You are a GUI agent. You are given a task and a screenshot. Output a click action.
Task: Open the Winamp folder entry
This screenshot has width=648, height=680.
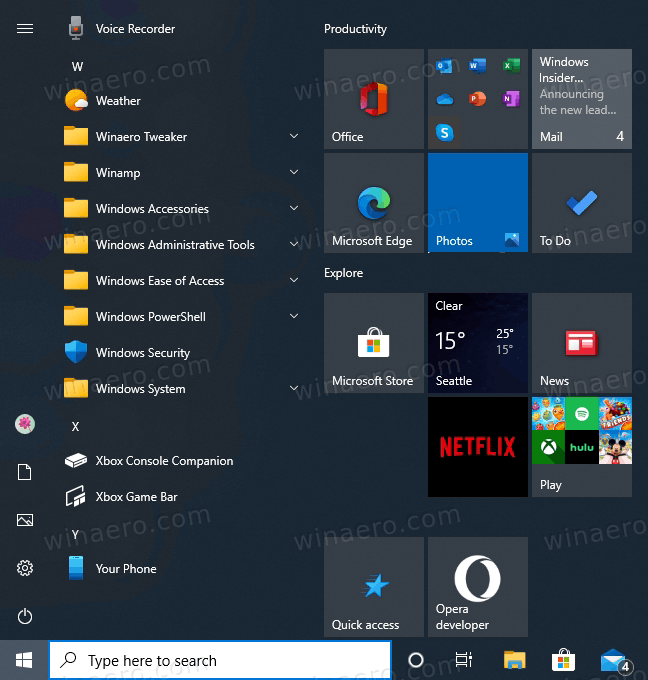point(182,173)
